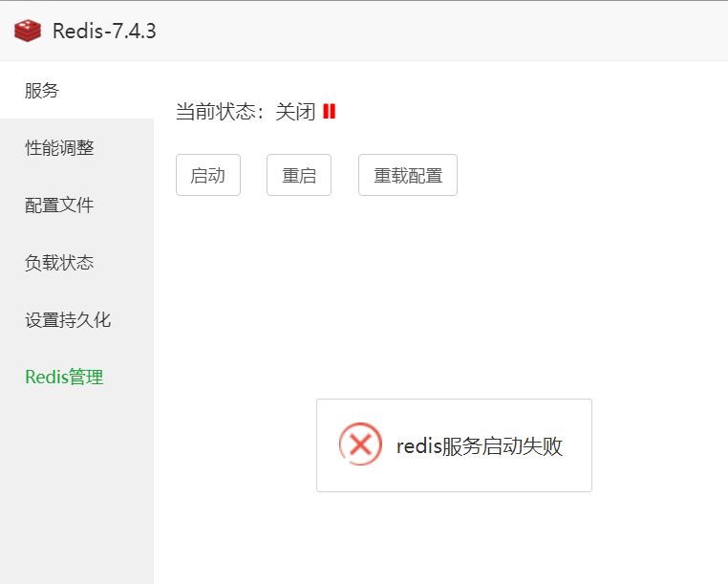This screenshot has width=728, height=584.
Task: Switch to the 性能调整 tab
Action: (76, 148)
